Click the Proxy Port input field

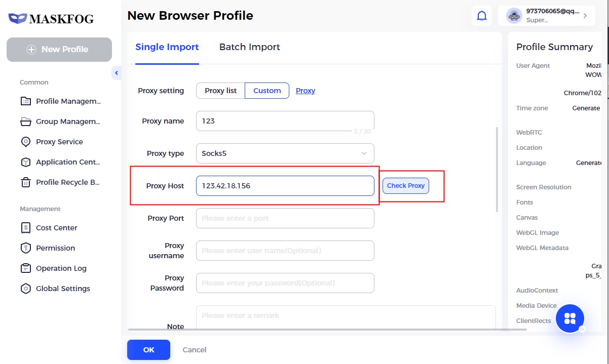[x=285, y=218]
